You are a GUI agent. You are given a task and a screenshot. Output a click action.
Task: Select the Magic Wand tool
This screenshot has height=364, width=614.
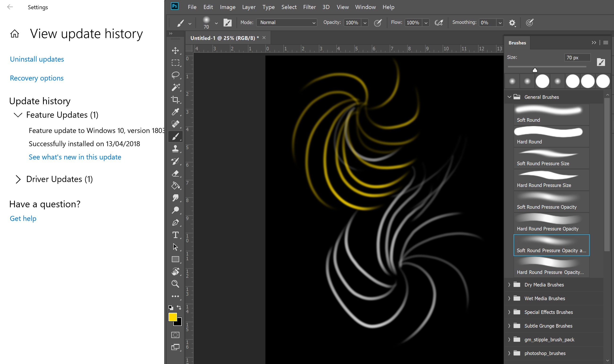[175, 87]
